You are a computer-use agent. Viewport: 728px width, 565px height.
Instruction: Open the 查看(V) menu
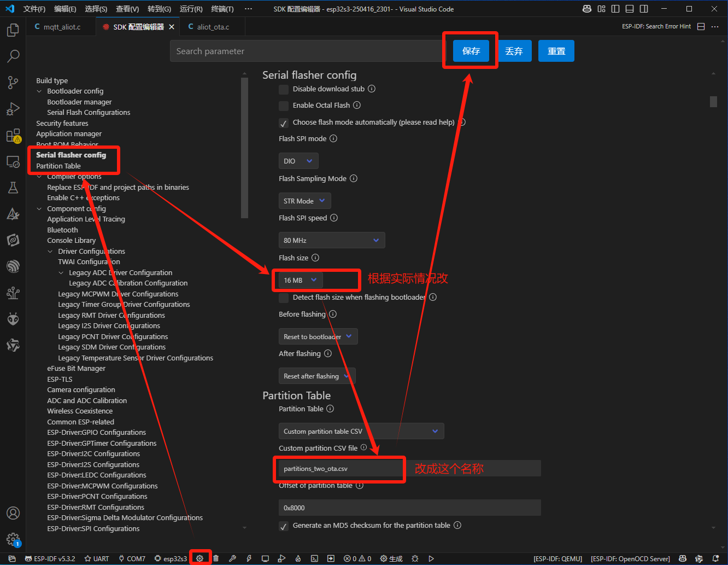127,9
